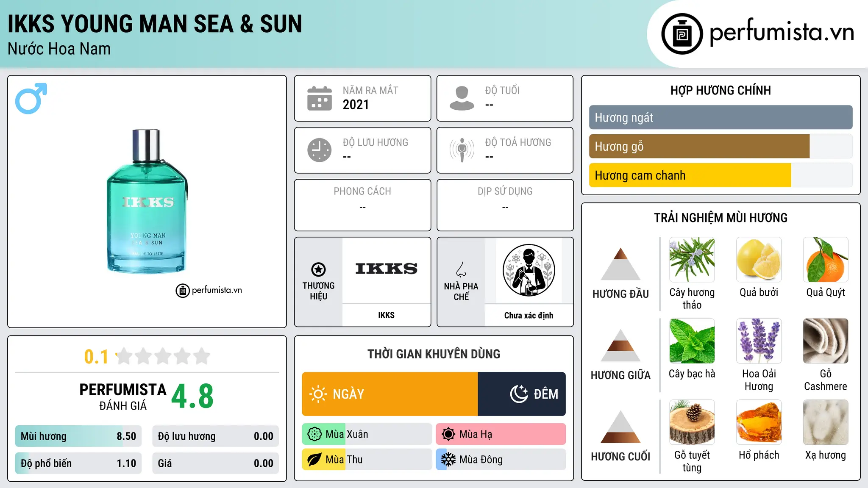Click the Độ lưu hương 0.00 score bar

point(215,436)
